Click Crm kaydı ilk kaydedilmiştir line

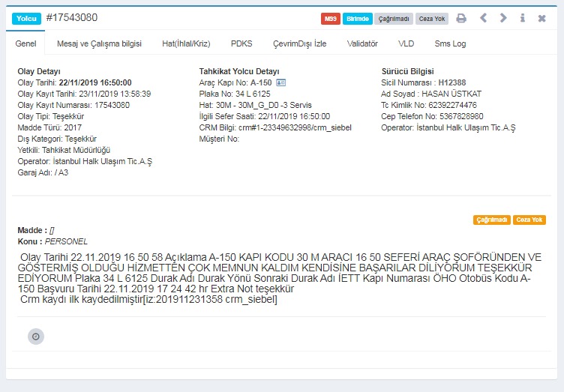[148, 299]
